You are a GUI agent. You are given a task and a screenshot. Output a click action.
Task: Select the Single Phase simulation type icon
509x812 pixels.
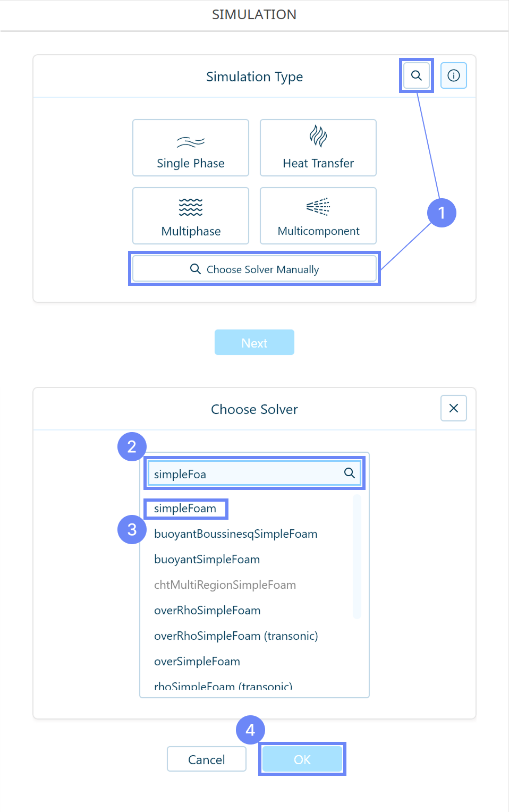click(x=190, y=141)
